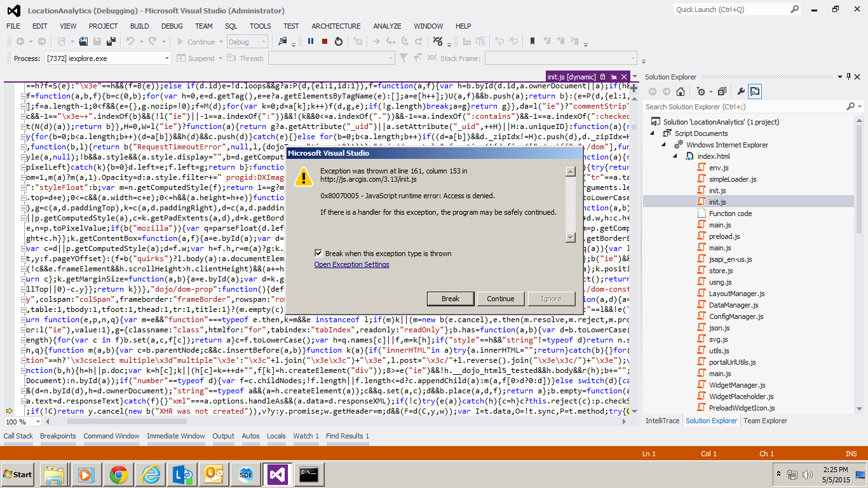Click the Step Into icon
The height and width of the screenshot is (488, 868).
pos(390,41)
